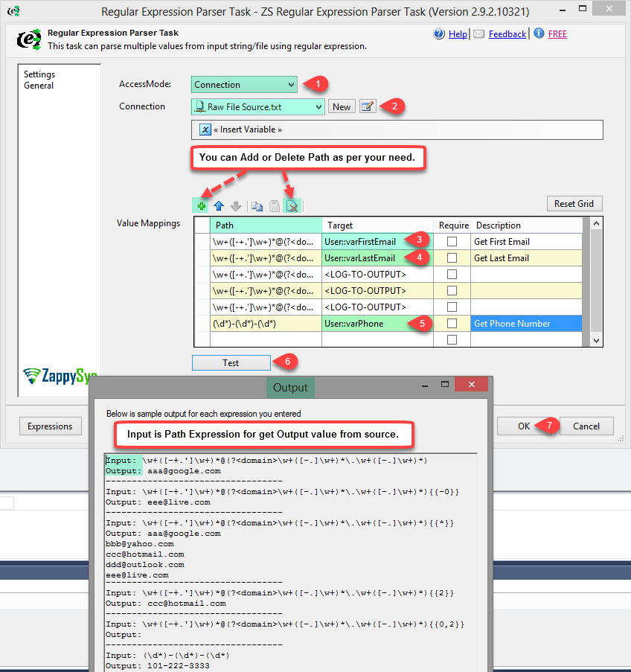Edit the connection with the pencil icon
The width and height of the screenshot is (631, 672).
pyautogui.click(x=368, y=106)
